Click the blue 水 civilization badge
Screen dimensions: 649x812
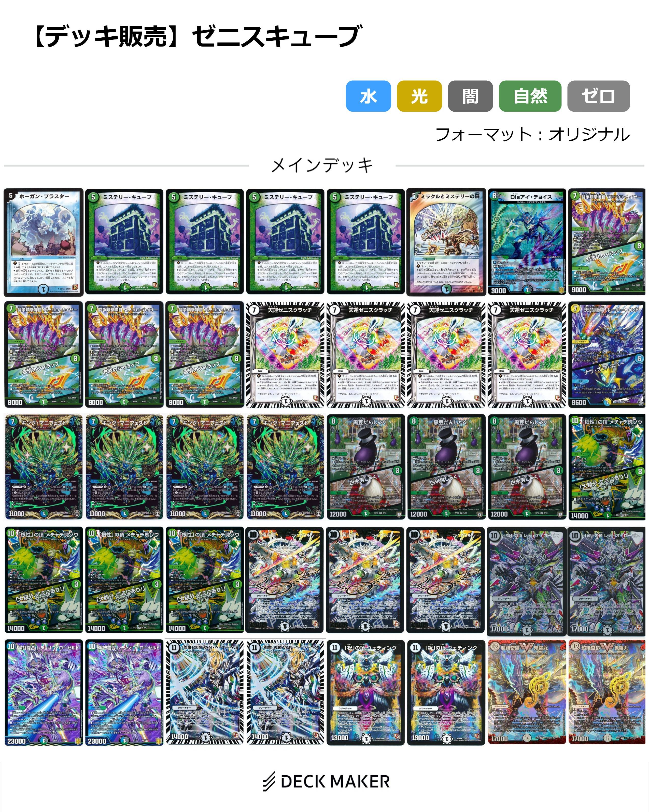pyautogui.click(x=368, y=96)
